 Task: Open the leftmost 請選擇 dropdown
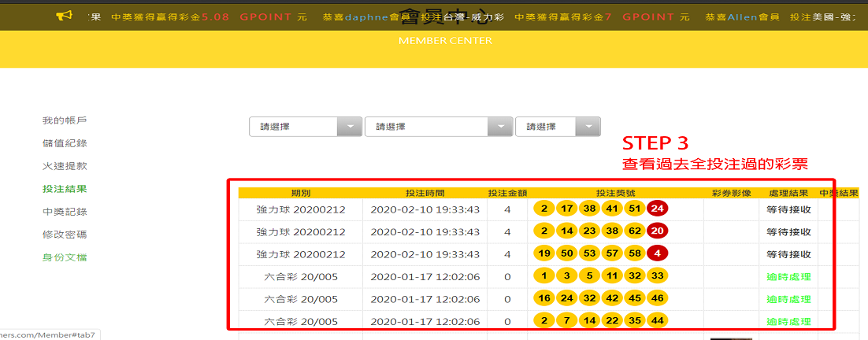point(305,127)
